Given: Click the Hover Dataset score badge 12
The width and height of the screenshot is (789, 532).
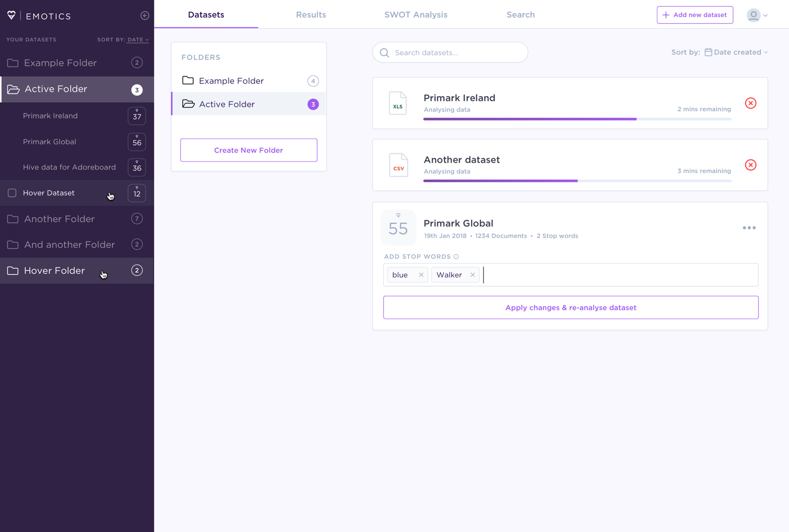Looking at the screenshot, I should [137, 193].
